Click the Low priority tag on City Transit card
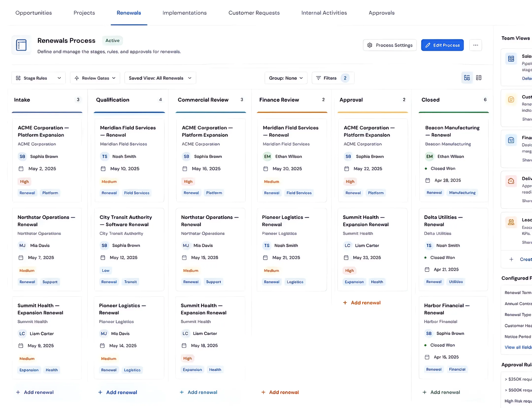This screenshot has height=408, width=532. 106,271
